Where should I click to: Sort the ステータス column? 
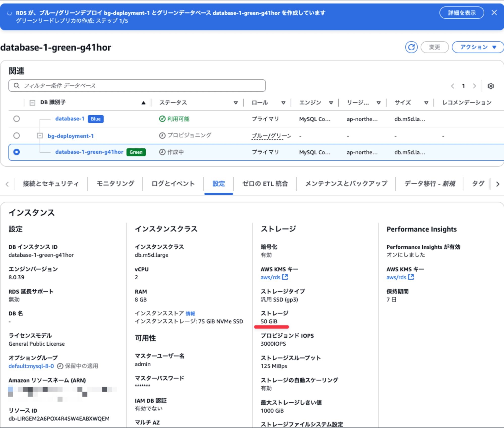236,103
